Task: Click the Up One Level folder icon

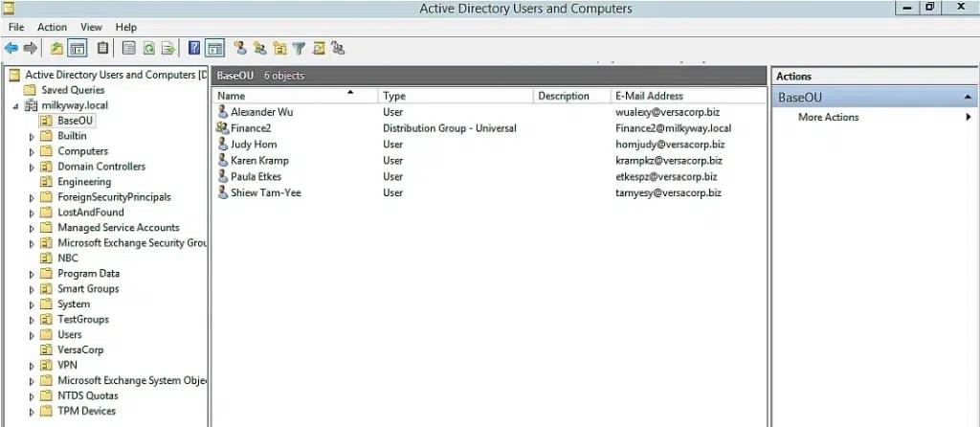Action: [56, 48]
